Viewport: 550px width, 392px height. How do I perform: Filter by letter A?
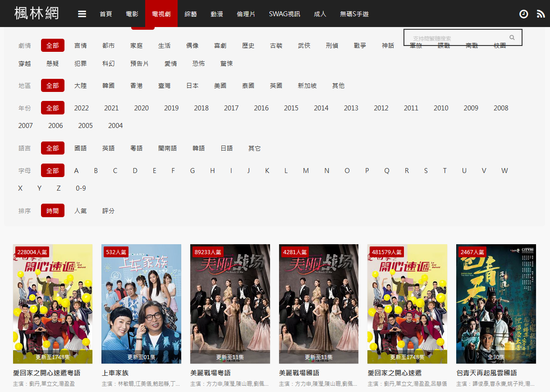77,171
